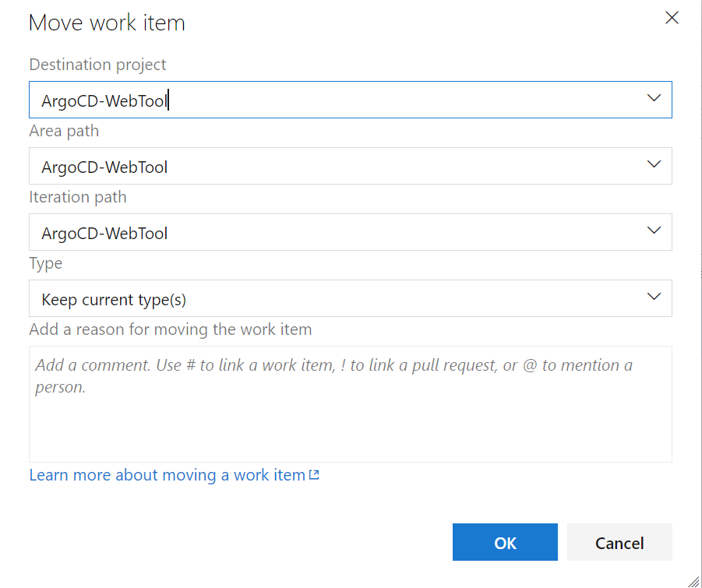
Task: Click the 'Add a reason for moving' label
Action: [x=170, y=329]
